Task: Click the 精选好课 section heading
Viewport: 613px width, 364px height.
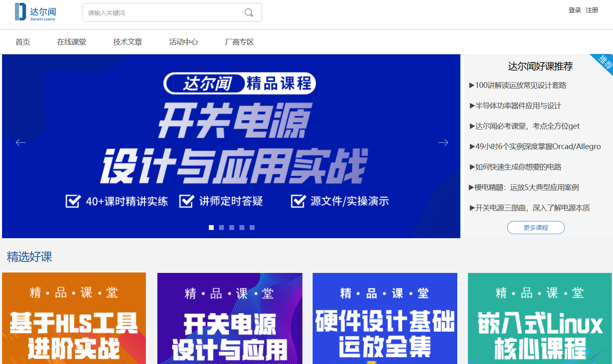Action: [x=29, y=257]
